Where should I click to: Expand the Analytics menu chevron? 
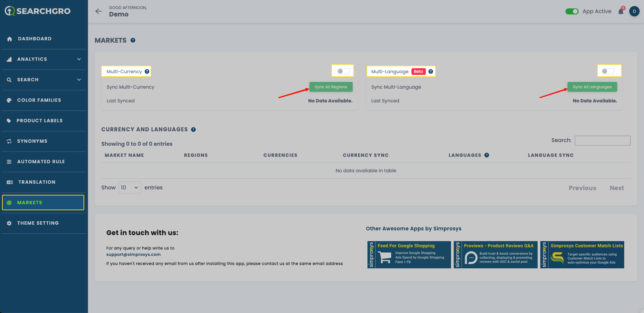pos(79,59)
